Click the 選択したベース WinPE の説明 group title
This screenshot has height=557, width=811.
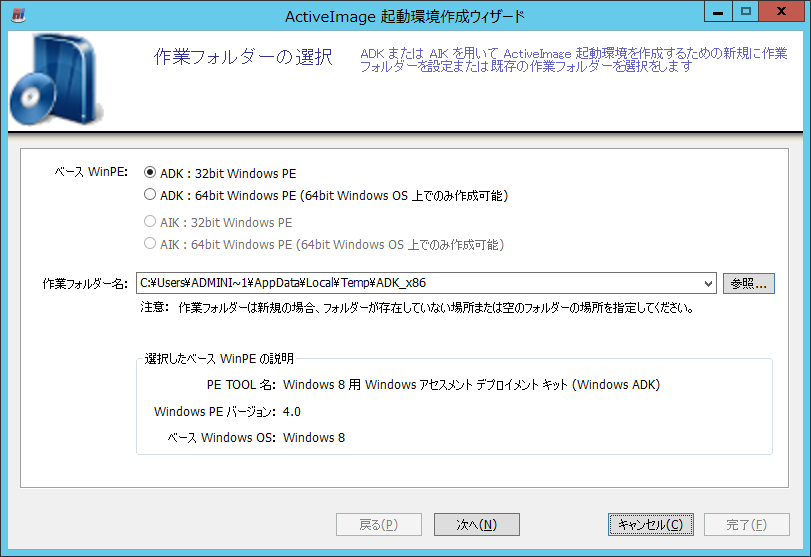pos(219,358)
